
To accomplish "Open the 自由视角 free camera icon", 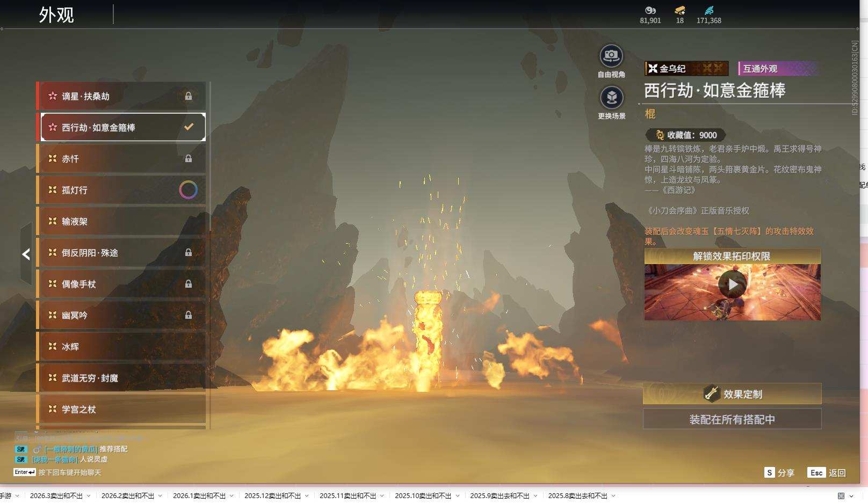I will 611,56.
